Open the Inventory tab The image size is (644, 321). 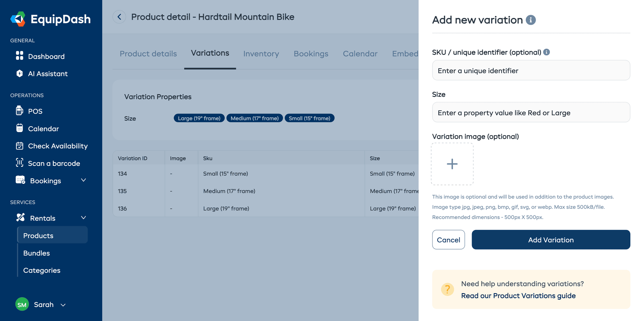click(261, 54)
